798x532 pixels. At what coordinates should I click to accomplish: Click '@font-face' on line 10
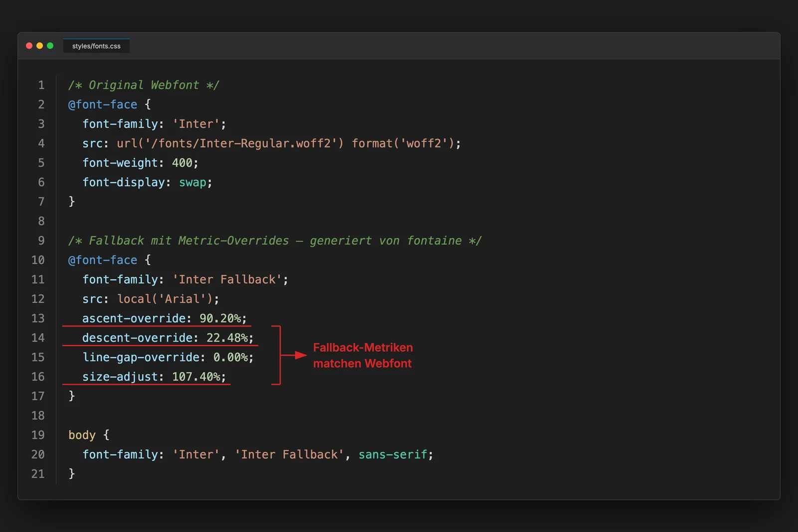pyautogui.click(x=103, y=260)
